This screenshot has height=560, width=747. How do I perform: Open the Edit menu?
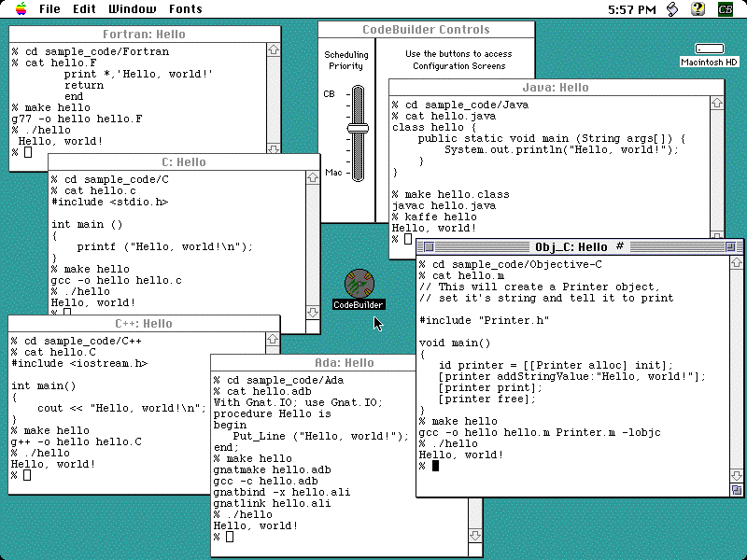(x=84, y=9)
